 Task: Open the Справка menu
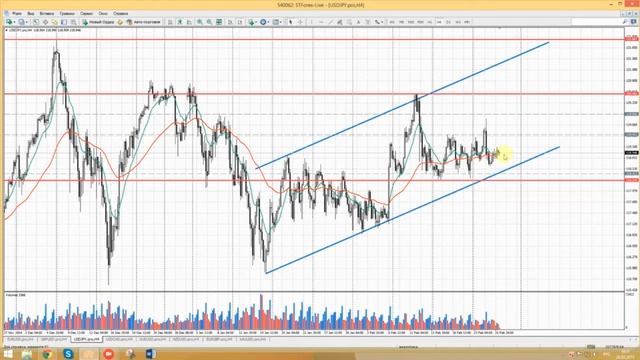pyautogui.click(x=120, y=13)
